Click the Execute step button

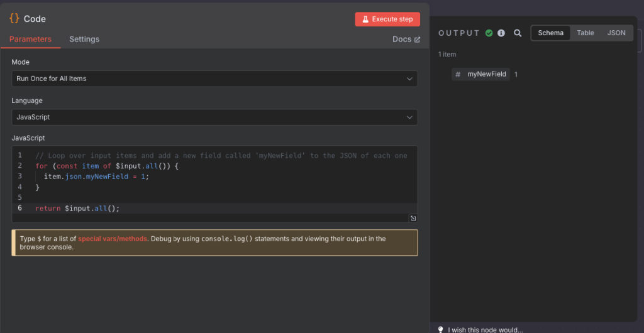387,19
